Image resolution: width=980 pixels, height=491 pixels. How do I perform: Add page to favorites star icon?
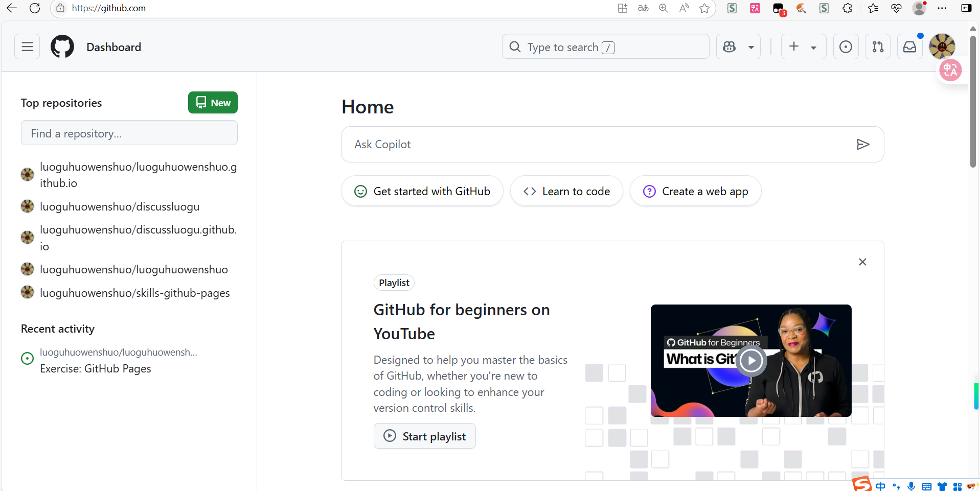coord(704,8)
